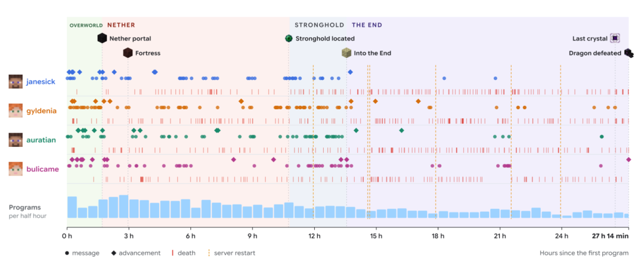Click janesick's player avatar head
Viewport: 644px width, 265px height.
[x=16, y=81]
